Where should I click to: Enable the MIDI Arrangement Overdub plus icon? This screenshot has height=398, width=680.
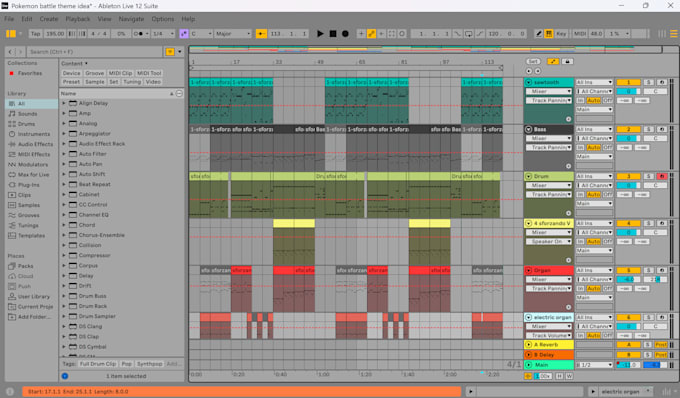click(x=361, y=33)
